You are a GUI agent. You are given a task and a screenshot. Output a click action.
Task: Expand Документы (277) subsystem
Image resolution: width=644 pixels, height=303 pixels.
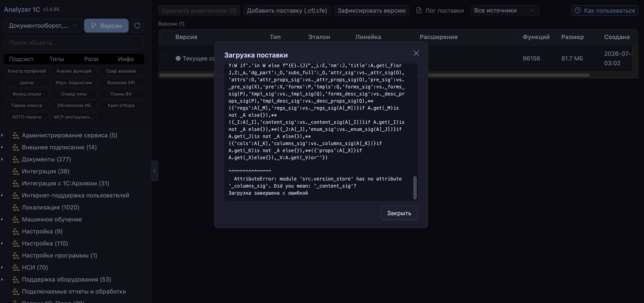[2, 159]
